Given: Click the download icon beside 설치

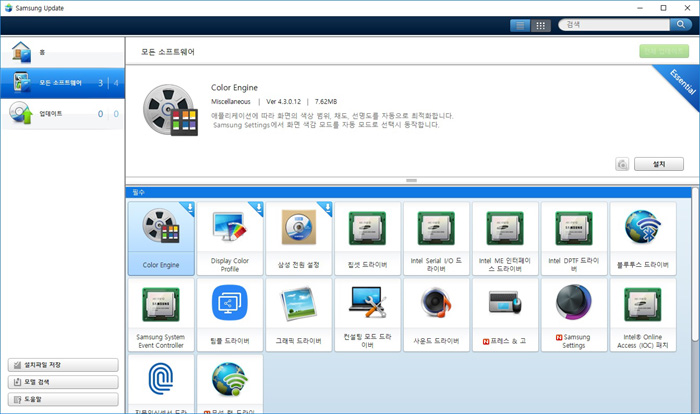Looking at the screenshot, I should (622, 164).
